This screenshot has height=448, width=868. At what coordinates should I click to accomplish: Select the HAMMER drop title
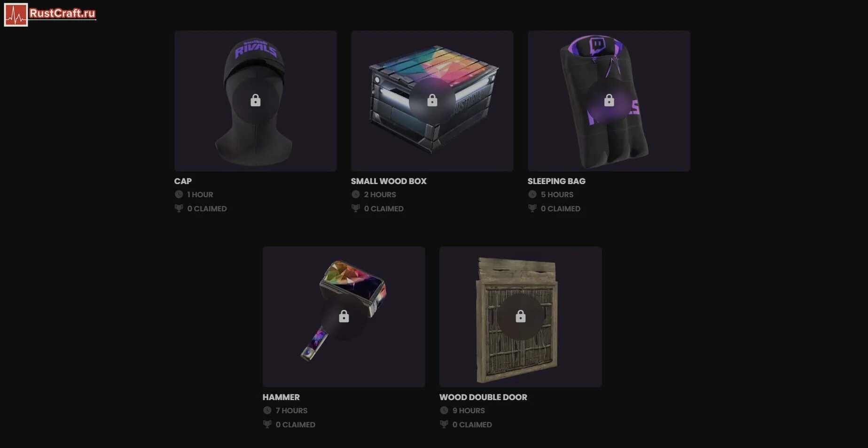point(281,397)
